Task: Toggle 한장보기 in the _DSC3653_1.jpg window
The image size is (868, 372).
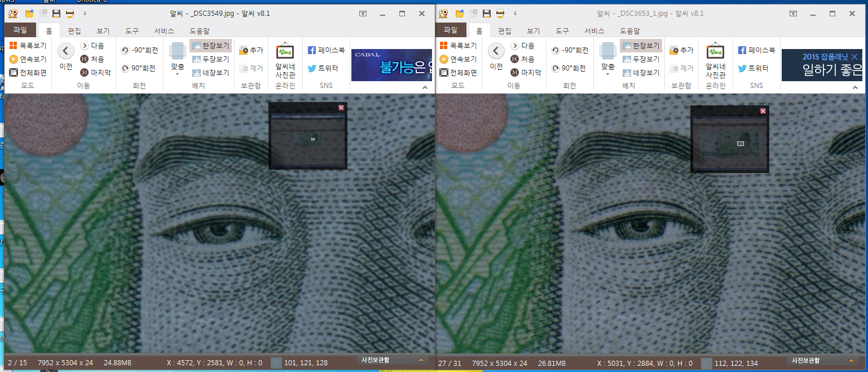Action: pyautogui.click(x=641, y=46)
